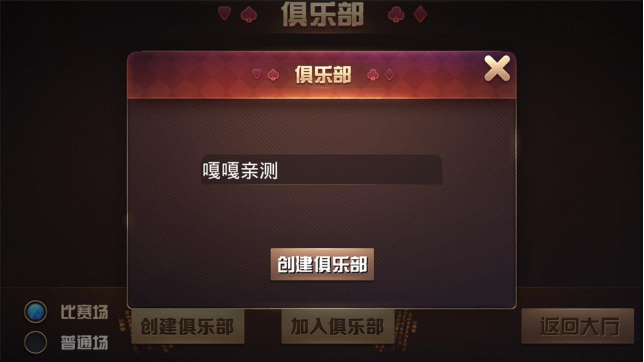Image resolution: width=644 pixels, height=362 pixels.
Task: Click the spade icon in the dialog header
Action: 273,74
